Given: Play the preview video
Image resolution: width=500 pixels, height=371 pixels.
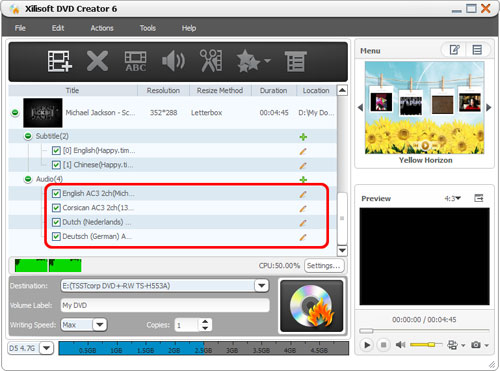Looking at the screenshot, I should pyautogui.click(x=367, y=345).
